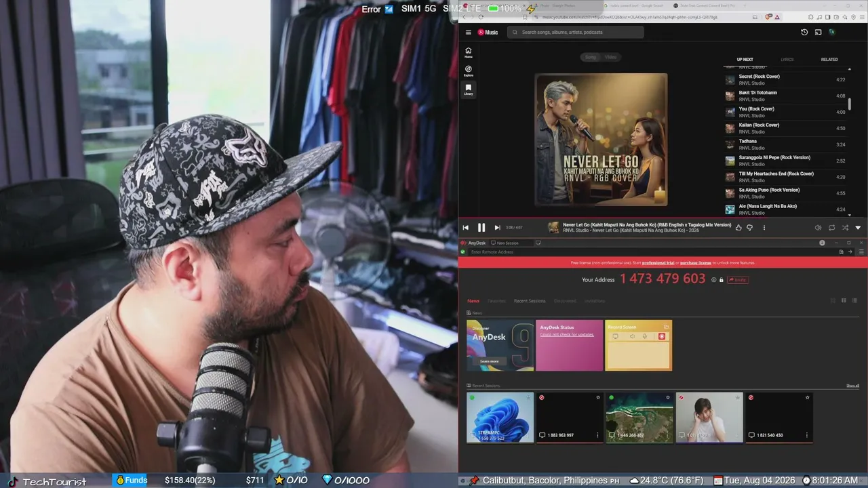
Task: Click the info icon beside Your Address
Action: point(713,279)
